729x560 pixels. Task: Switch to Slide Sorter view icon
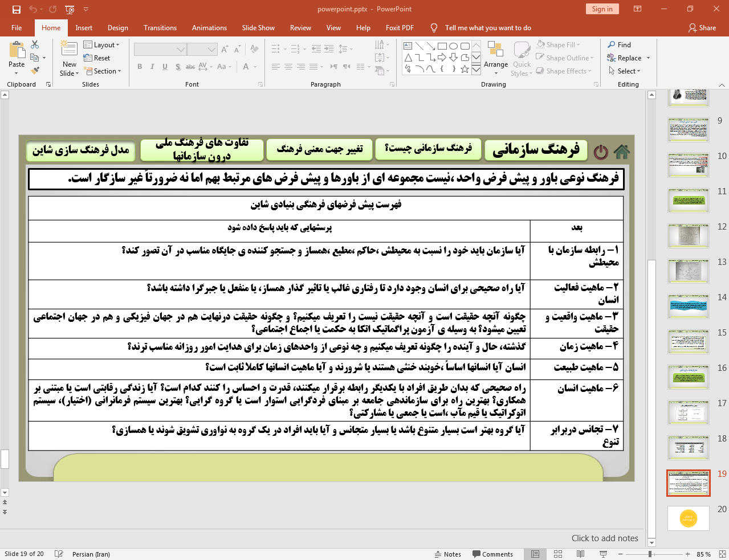coord(558,554)
